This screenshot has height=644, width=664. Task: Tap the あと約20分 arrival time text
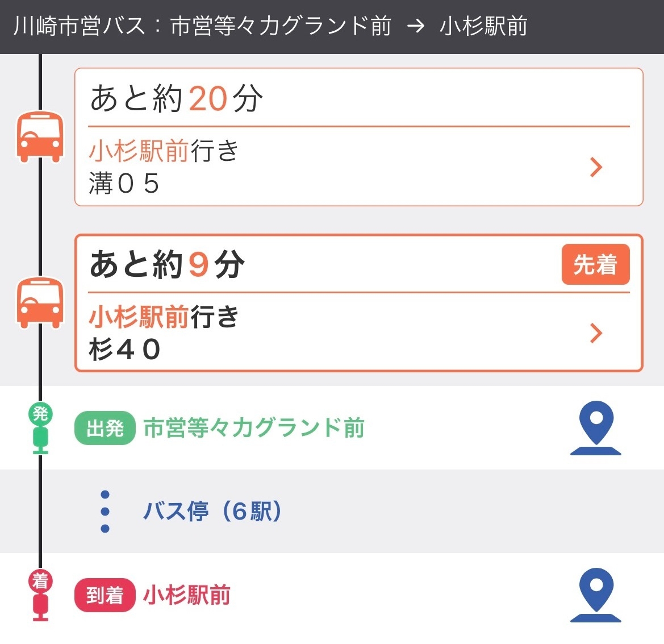pos(177,99)
